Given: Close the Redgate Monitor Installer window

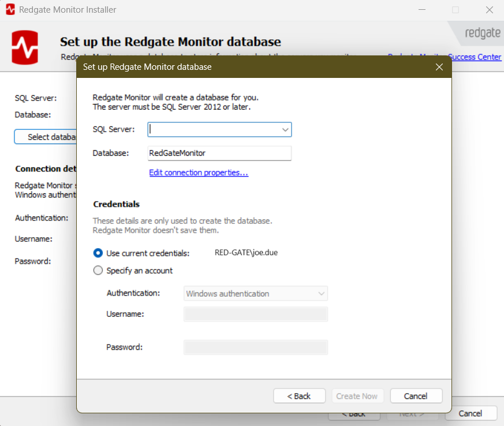Looking at the screenshot, I should [489, 10].
